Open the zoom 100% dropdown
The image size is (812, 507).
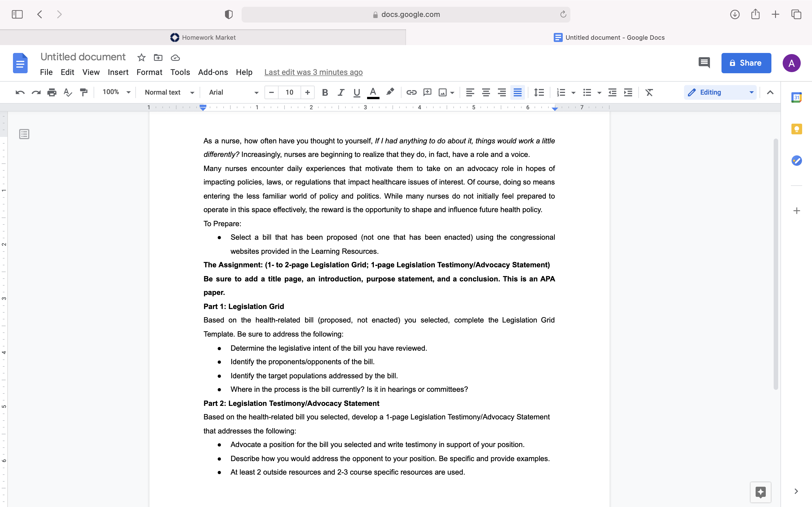tap(116, 92)
